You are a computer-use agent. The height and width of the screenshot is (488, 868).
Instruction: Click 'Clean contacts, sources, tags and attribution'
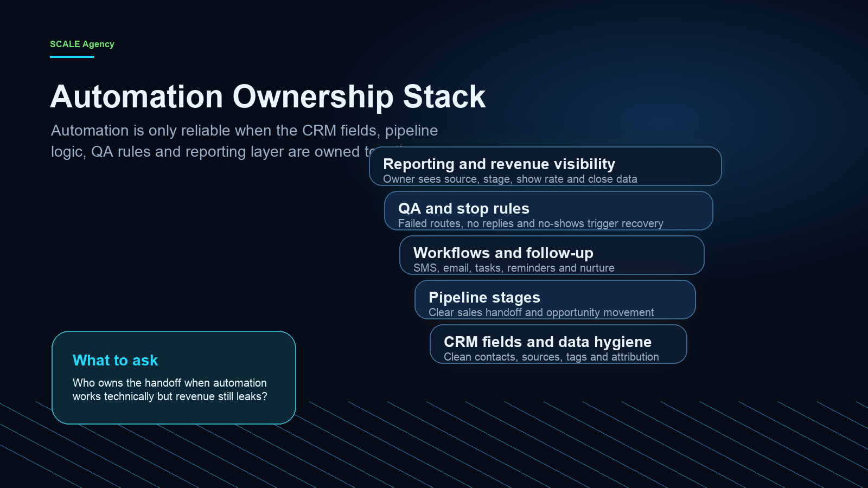click(551, 357)
